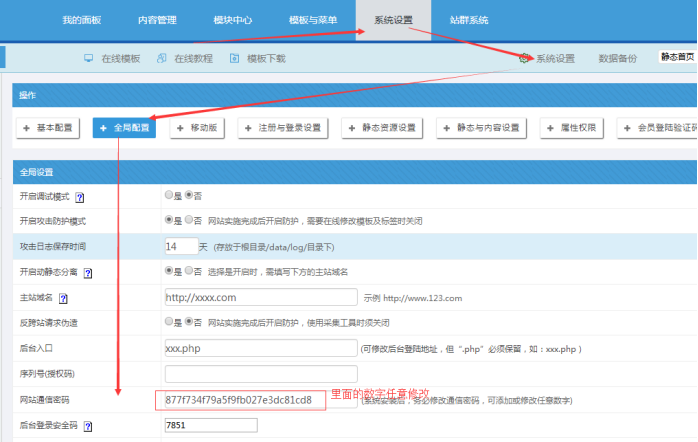The height and width of the screenshot is (442, 698).
Task: Select 否 for 开启攻击防护模式
Action: (188, 220)
